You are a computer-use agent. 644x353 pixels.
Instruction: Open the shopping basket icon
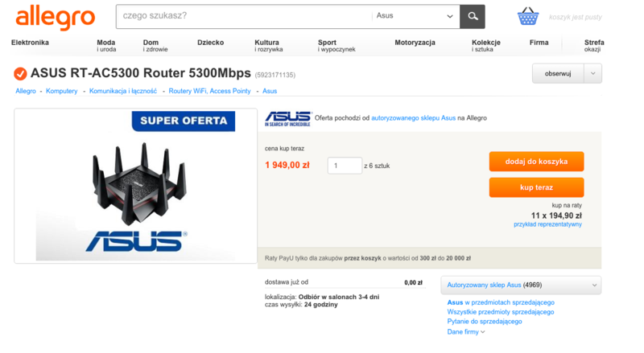point(528,16)
